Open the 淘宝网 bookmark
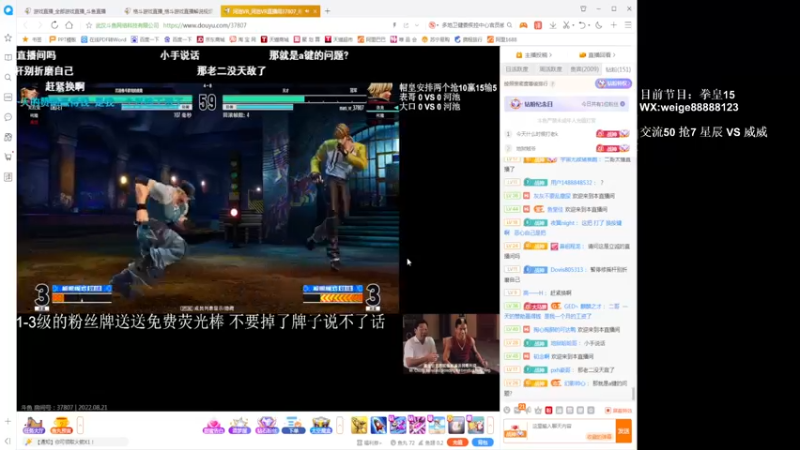Image resolution: width=800 pixels, height=450 pixels. [x=244, y=39]
